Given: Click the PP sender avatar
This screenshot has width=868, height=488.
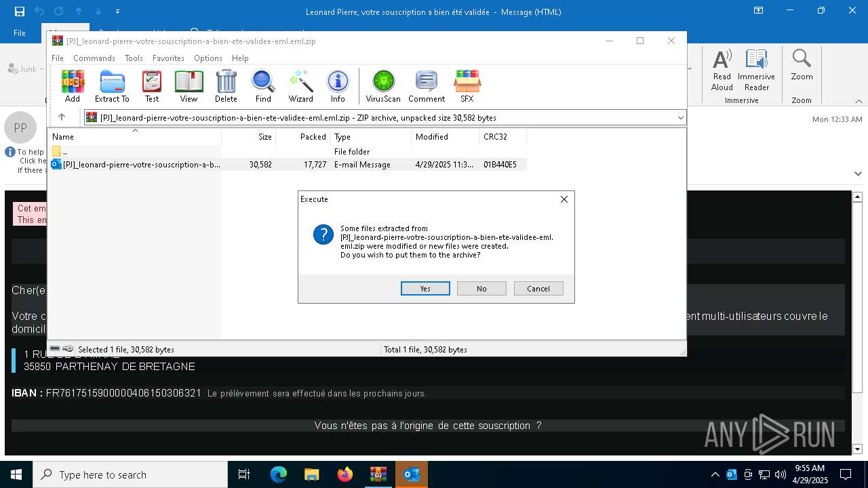Looking at the screenshot, I should coord(20,127).
